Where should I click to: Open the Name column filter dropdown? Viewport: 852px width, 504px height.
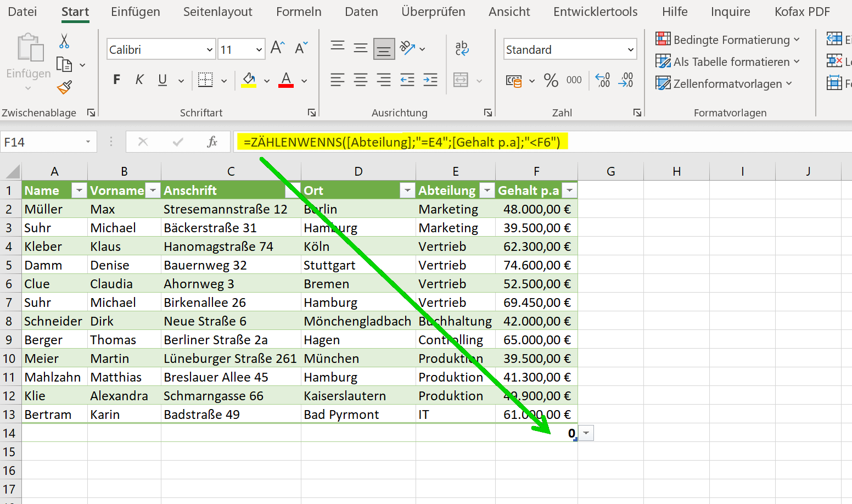[x=80, y=191]
